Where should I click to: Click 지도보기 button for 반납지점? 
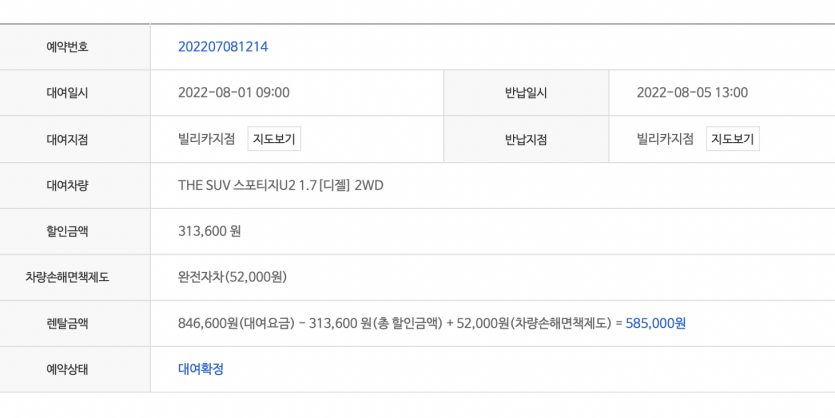point(733,139)
